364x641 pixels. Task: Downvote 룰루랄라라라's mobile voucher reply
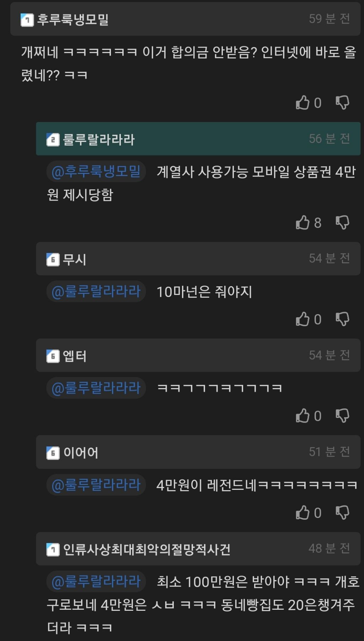(343, 223)
